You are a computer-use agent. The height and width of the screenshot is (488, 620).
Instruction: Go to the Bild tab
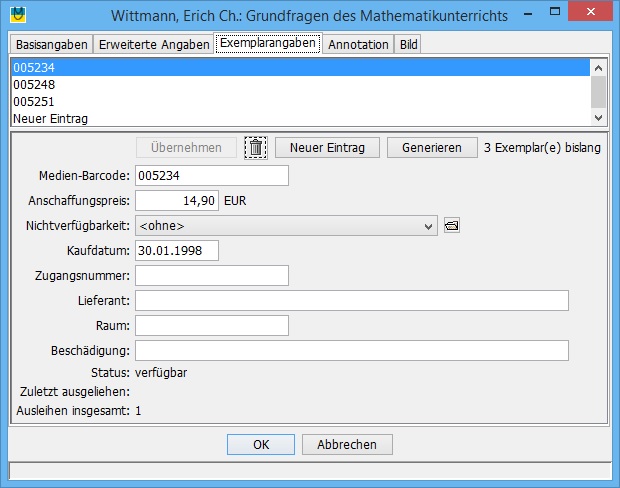(x=408, y=45)
